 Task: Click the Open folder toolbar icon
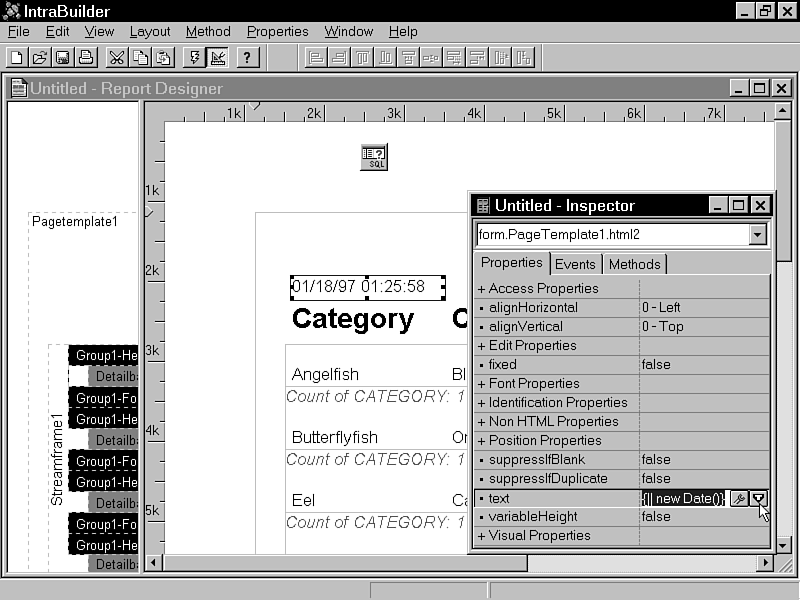[x=40, y=57]
